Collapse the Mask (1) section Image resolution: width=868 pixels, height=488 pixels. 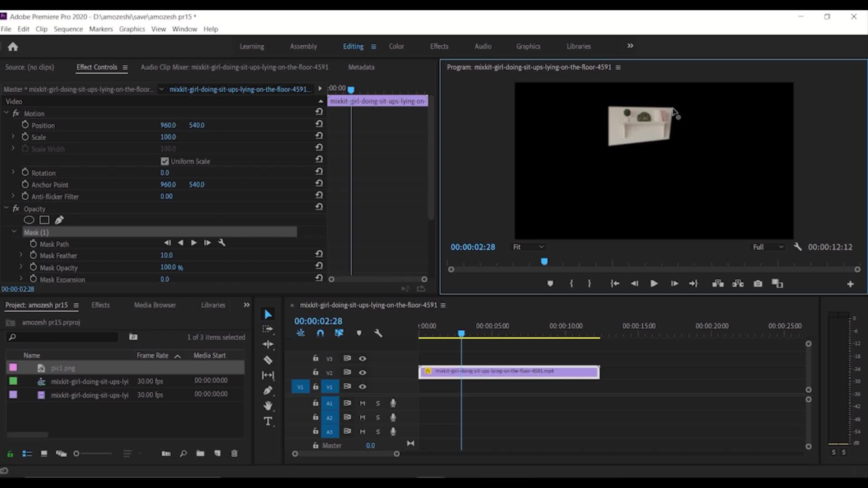click(x=14, y=232)
